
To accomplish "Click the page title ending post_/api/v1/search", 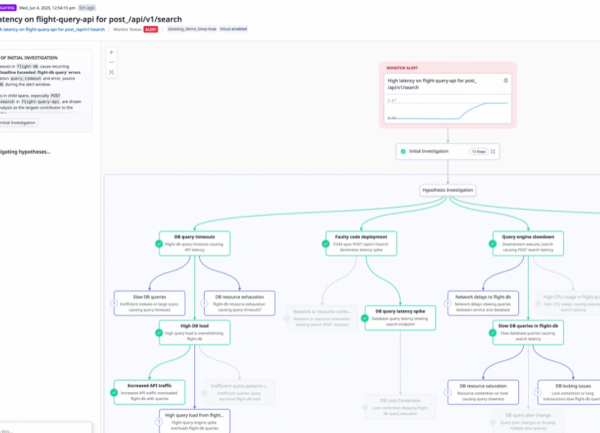I will point(91,19).
